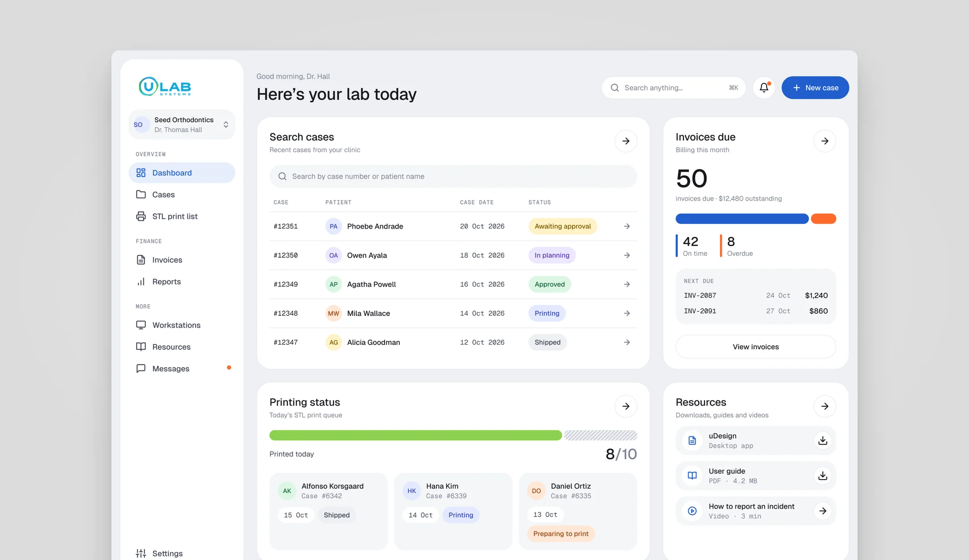Open Invoices due card arrow
Viewport: 969px width, 560px height.
coord(825,141)
